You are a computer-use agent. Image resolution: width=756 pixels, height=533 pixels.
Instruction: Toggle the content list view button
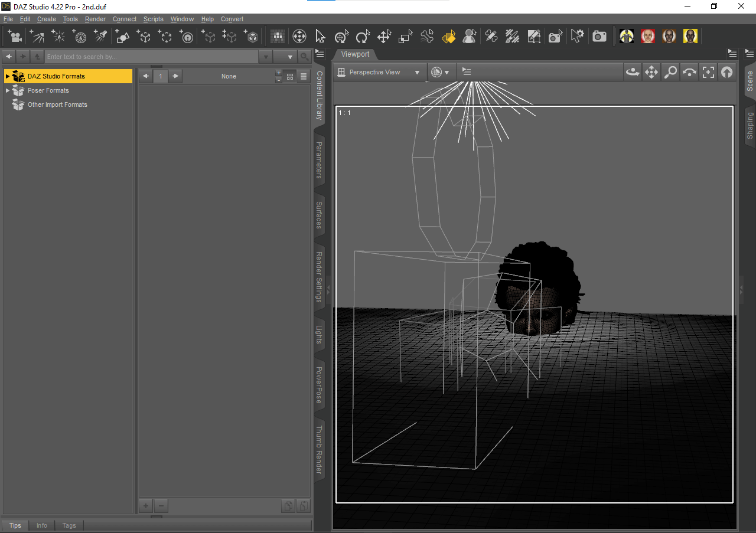coord(304,76)
